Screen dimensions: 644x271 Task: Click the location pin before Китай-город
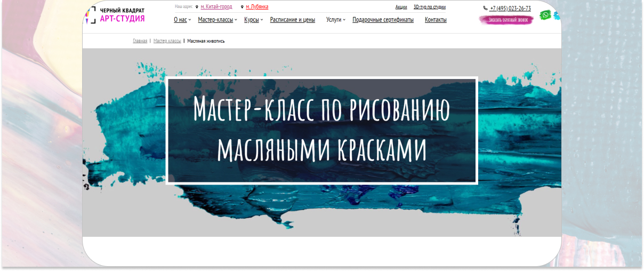197,7
